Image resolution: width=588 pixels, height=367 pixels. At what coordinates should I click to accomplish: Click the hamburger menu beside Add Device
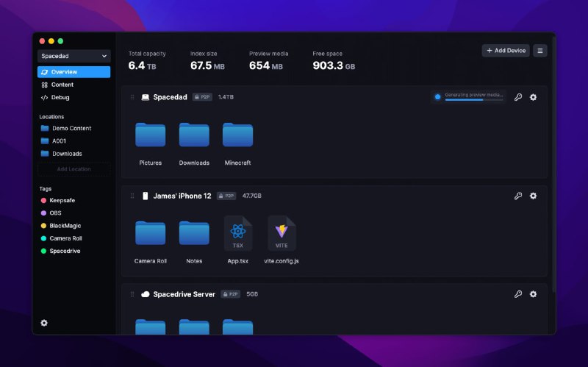[x=540, y=51]
